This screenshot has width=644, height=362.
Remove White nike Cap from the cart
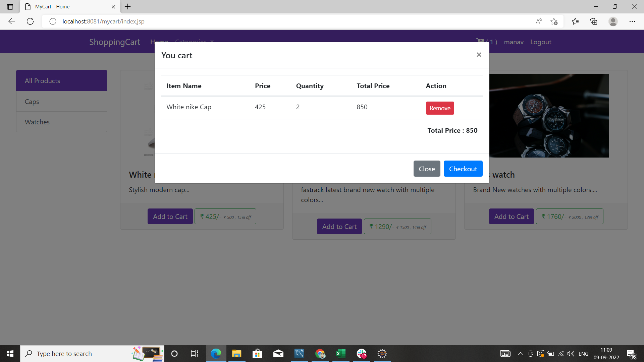[x=440, y=108]
